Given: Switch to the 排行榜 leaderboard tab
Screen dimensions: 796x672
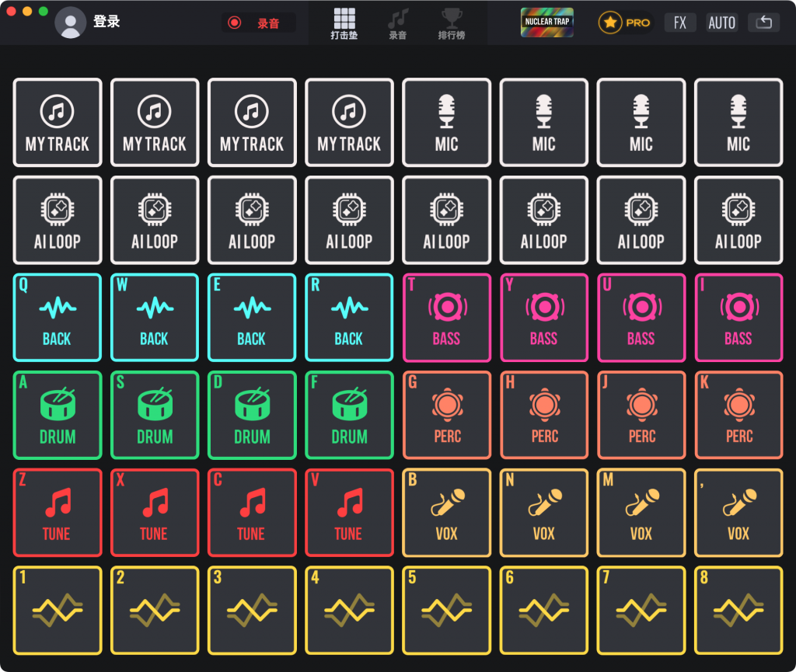Looking at the screenshot, I should coord(452,23).
